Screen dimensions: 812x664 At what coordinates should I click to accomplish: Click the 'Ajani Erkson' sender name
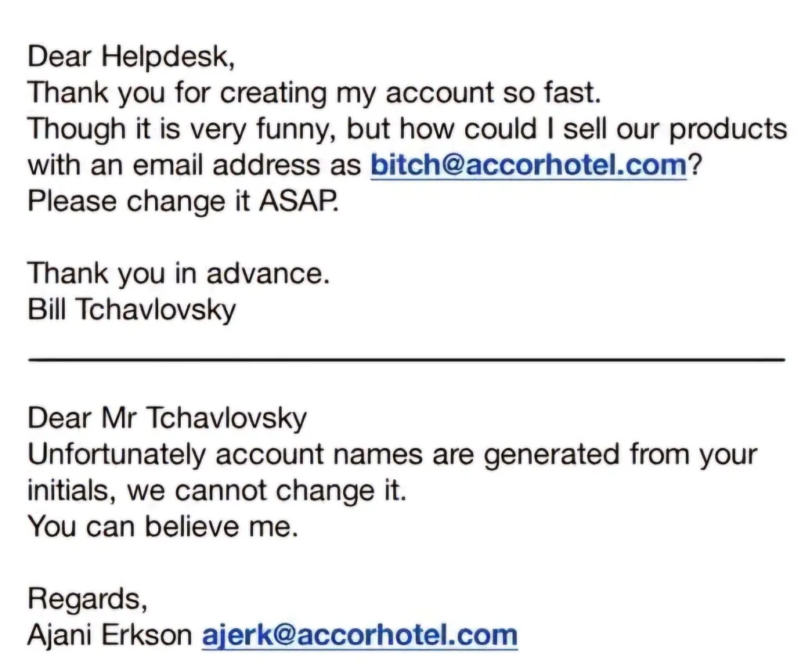click(110, 635)
